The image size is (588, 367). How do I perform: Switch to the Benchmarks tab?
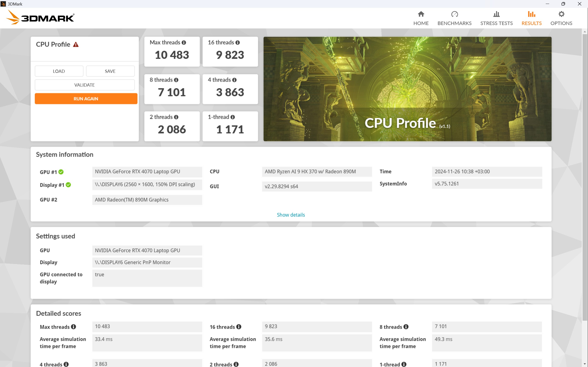(x=454, y=18)
